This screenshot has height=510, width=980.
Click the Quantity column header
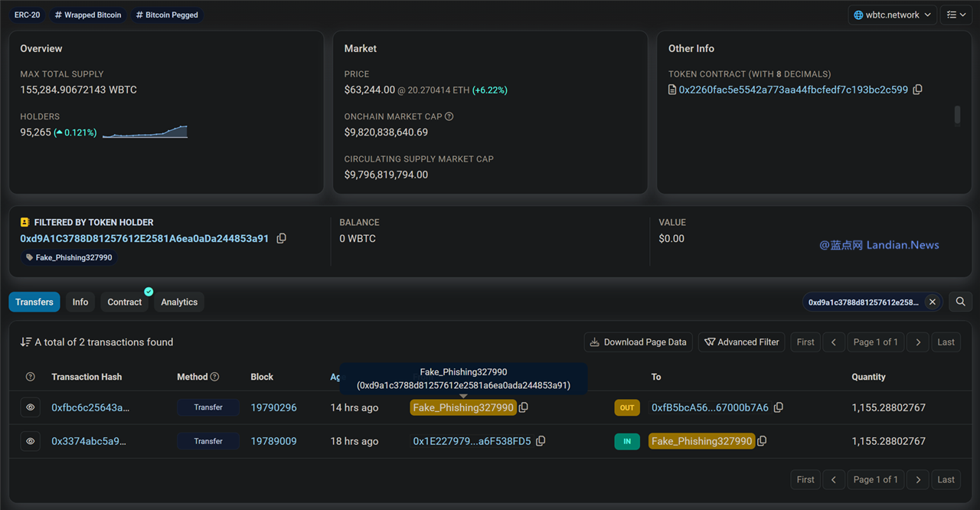click(869, 377)
